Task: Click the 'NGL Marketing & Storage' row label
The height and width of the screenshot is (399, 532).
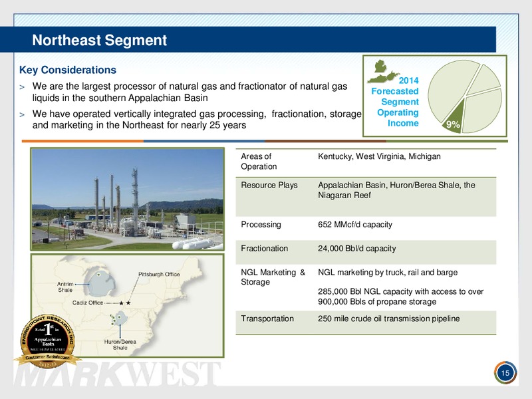Action: (x=273, y=277)
